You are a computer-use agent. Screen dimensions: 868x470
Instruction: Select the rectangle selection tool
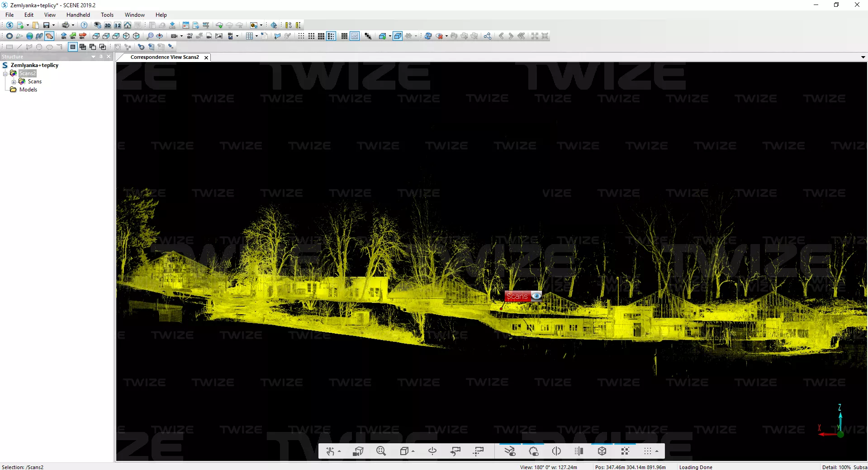[9, 47]
